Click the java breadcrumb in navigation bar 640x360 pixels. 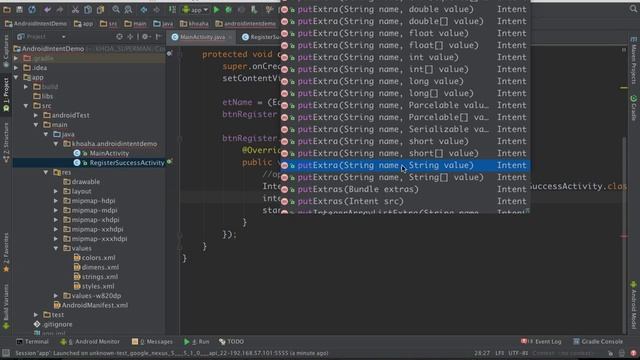pyautogui.click(x=163, y=24)
